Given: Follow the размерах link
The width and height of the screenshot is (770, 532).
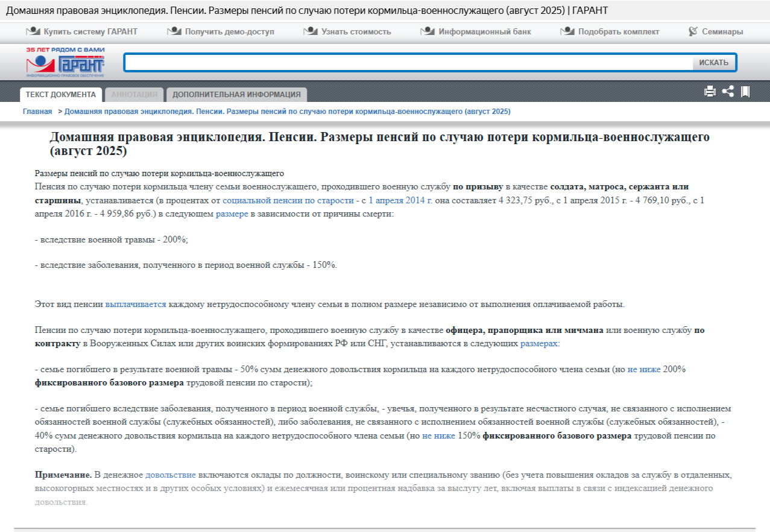Looking at the screenshot, I should pos(540,343).
